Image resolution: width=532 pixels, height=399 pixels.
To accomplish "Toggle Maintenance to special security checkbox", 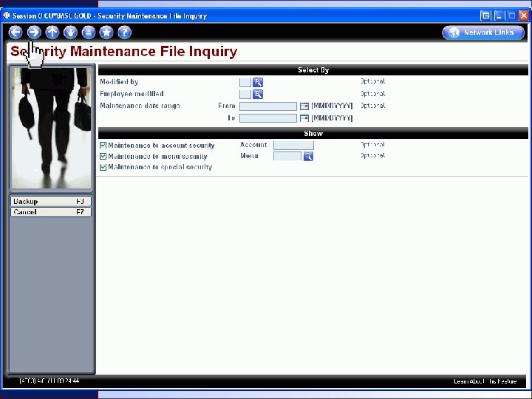I will click(x=103, y=167).
